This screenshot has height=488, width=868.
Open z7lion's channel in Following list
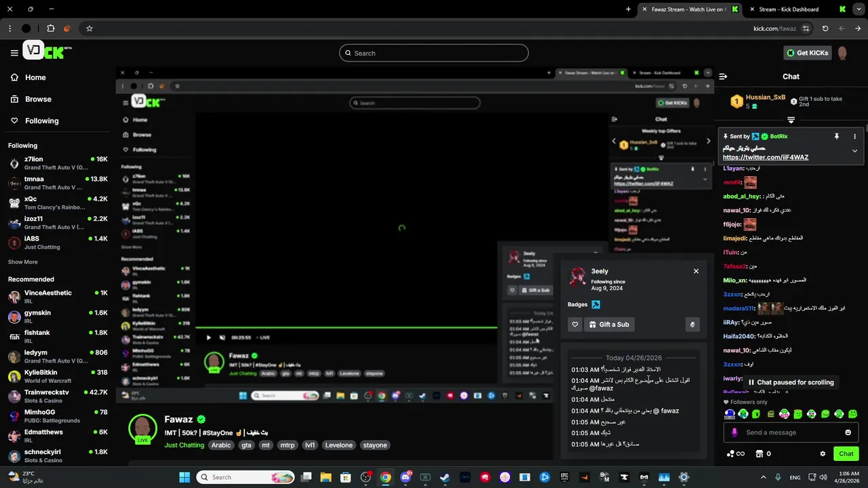point(58,163)
